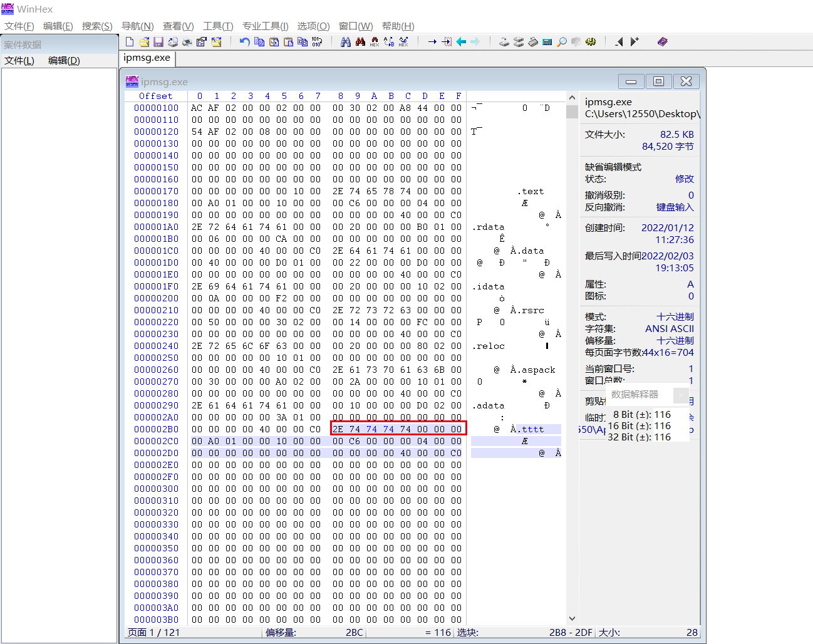The width and height of the screenshot is (813, 644).
Task: Click the Calculator toolbar icon
Action: (x=547, y=42)
